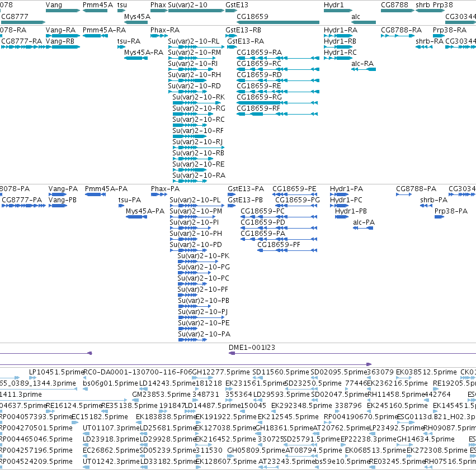Select the CG18659 gene bar
Screen dimensions: 476x470
click(x=278, y=22)
